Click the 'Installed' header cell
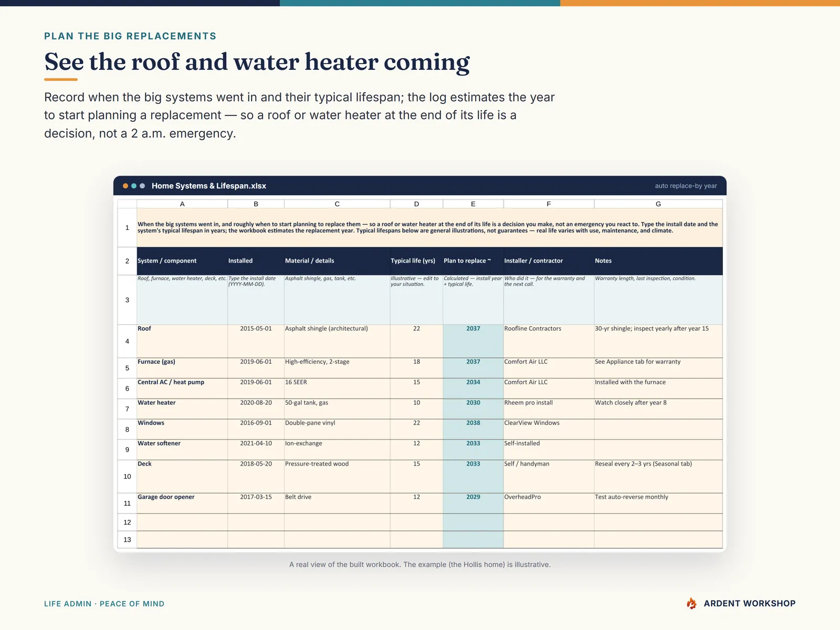Viewport: 840px width, 630px height. pos(256,261)
